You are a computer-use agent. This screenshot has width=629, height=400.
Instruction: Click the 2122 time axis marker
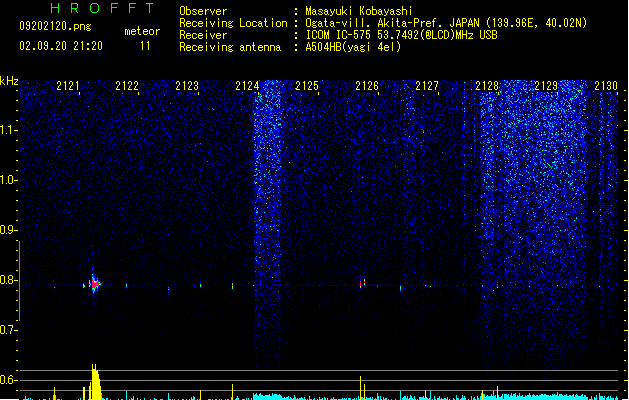point(127,86)
